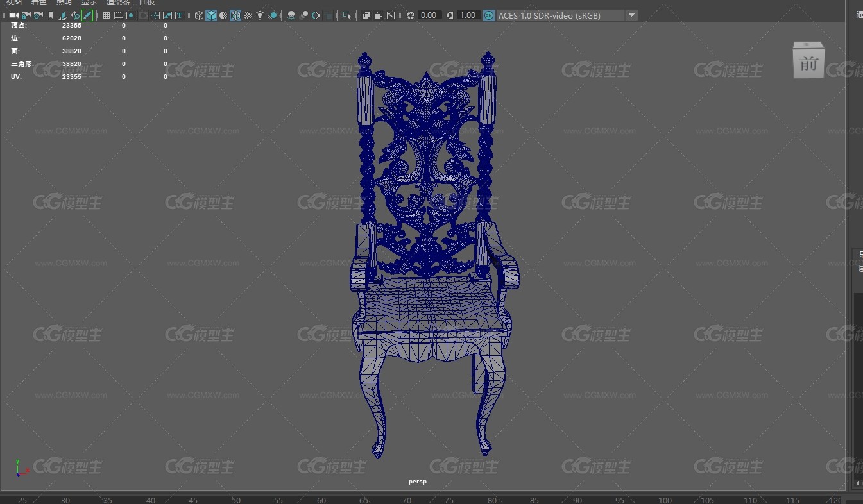Open the 着色 panel menu
Viewport: 863px width, 504px height.
[39, 3]
